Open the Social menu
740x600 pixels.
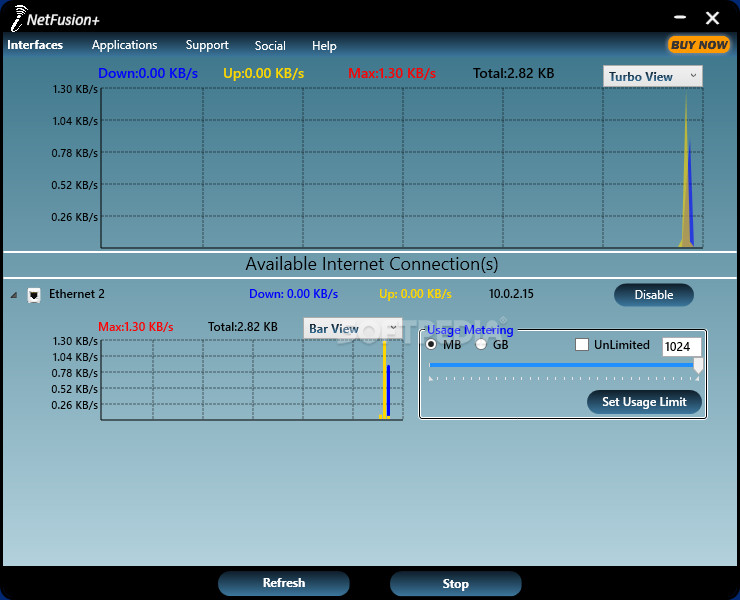[270, 45]
